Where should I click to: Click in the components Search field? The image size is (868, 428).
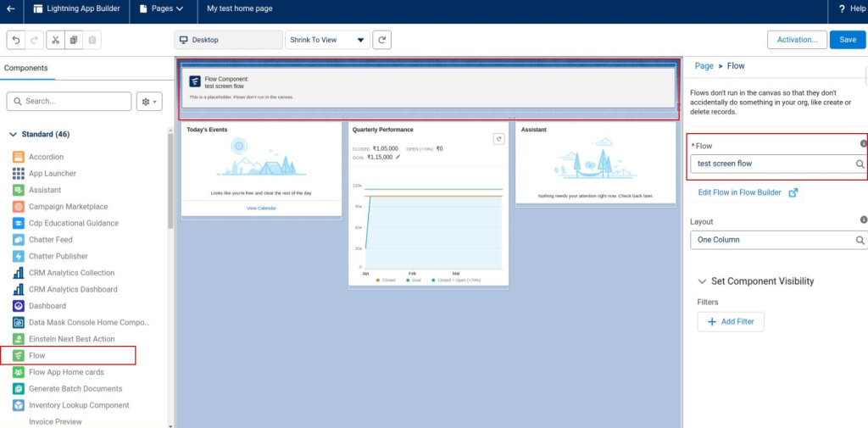click(x=70, y=102)
